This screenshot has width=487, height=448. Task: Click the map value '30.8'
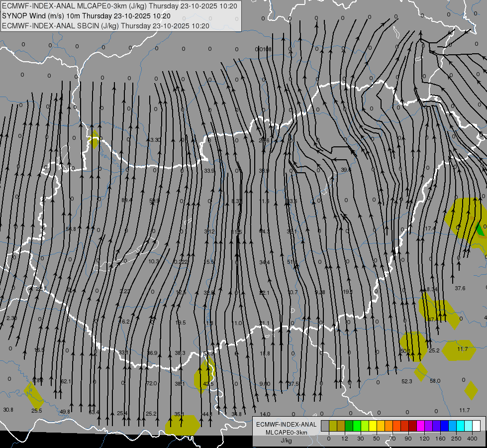(8, 410)
